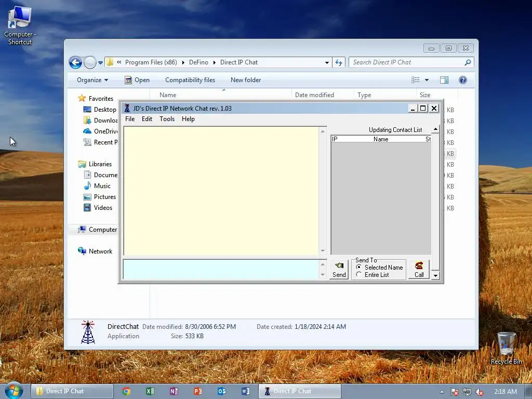Expand the DeFino breadcrumb arrow
Viewport: 532px width, 399px height.
click(x=214, y=62)
